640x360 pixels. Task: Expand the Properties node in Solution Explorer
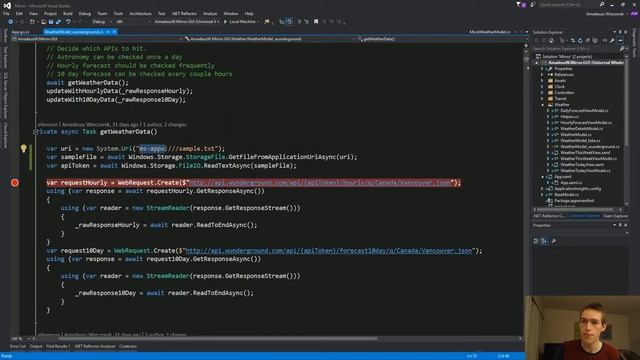[x=542, y=69]
